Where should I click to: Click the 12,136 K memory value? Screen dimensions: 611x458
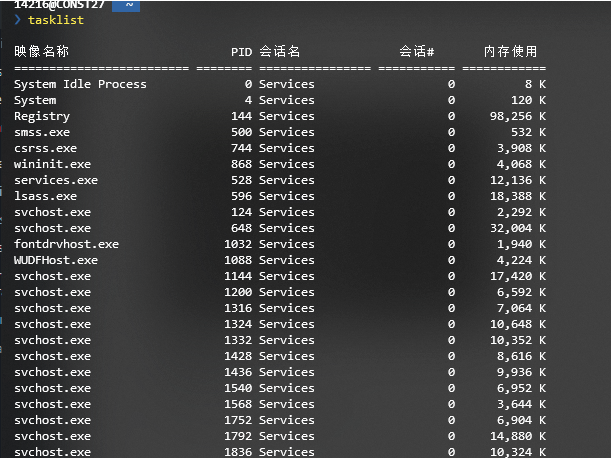pos(518,180)
